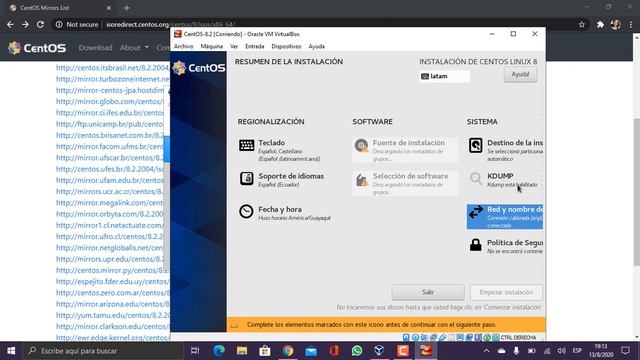Open Dispositivos menu in VirtualBox

[286, 47]
